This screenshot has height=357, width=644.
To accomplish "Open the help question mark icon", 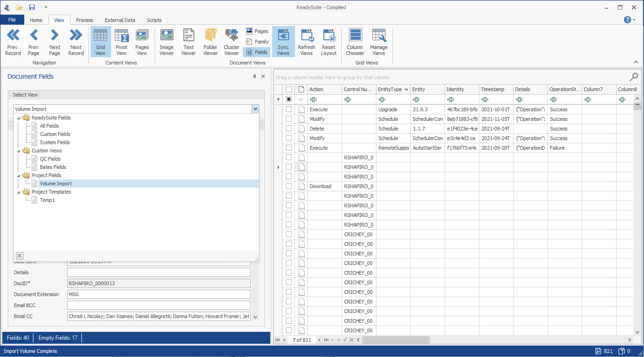I will click(x=628, y=20).
